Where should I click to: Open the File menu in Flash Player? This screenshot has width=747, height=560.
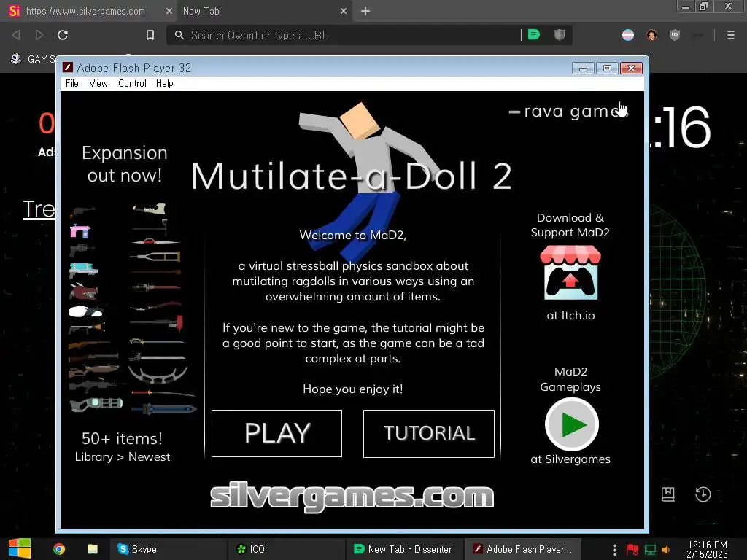(x=72, y=83)
